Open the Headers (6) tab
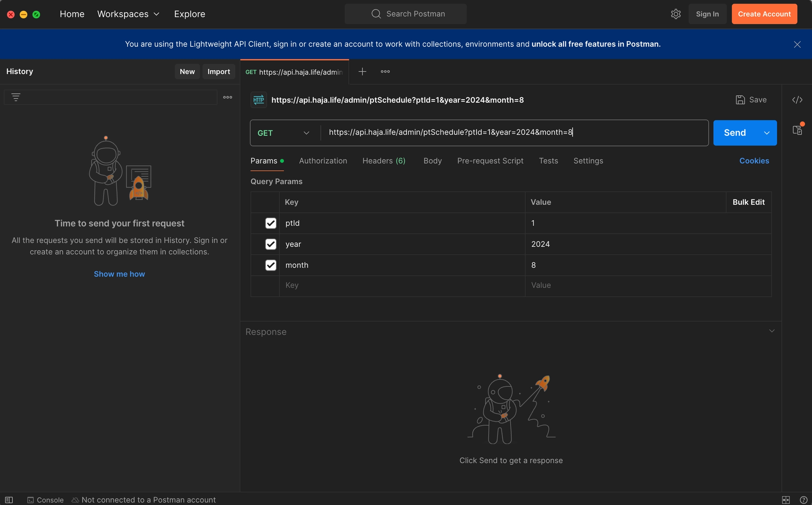 point(383,161)
